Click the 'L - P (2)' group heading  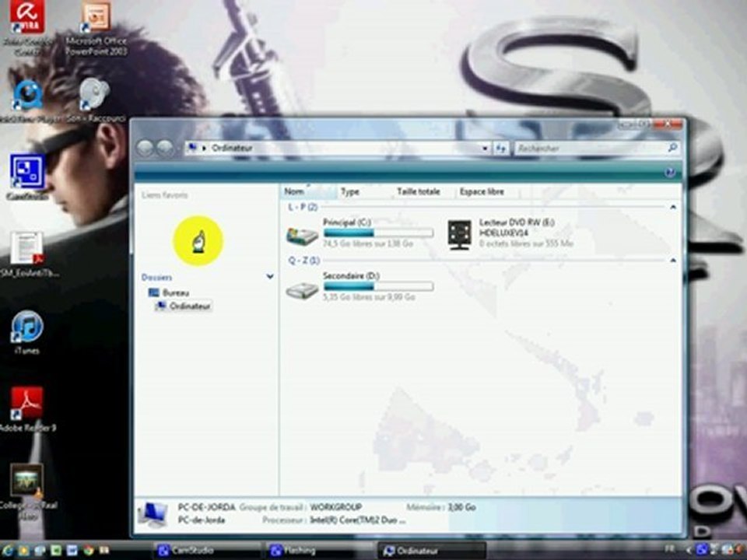[x=303, y=207]
